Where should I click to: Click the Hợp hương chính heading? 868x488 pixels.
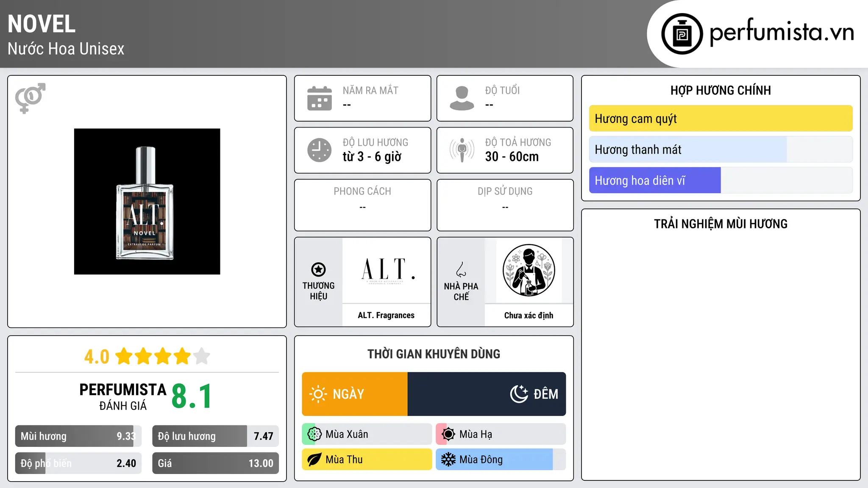[x=721, y=90]
